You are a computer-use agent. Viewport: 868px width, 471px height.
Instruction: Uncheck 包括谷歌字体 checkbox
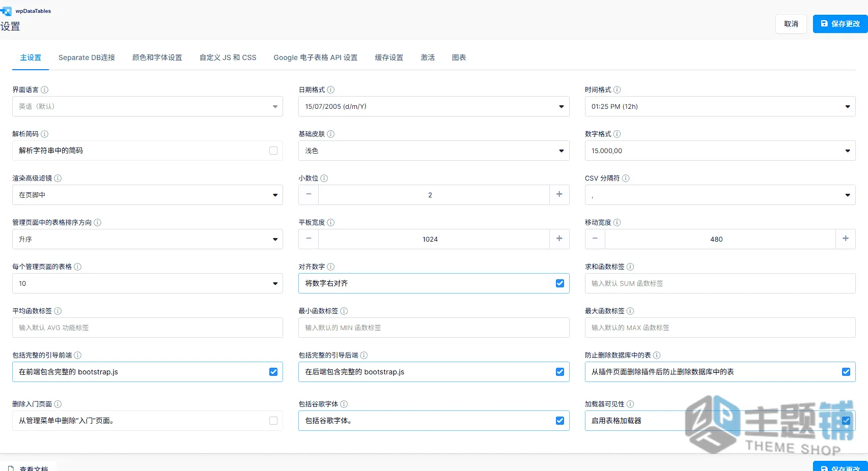click(x=560, y=421)
